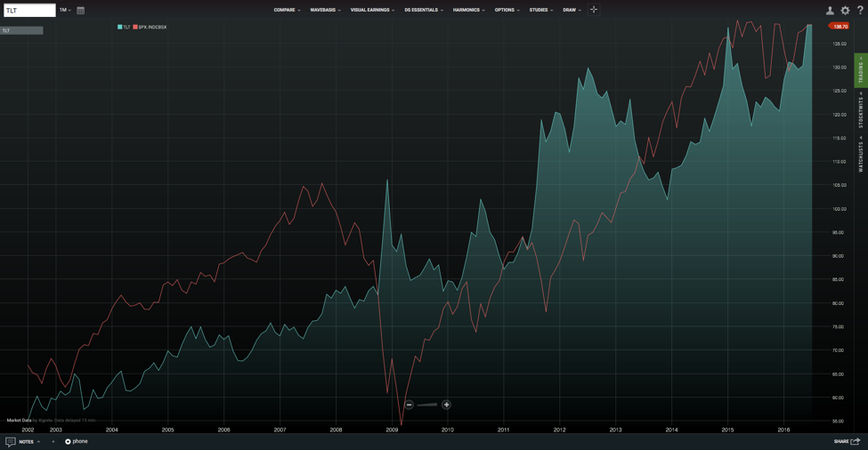Zoom in with the plus button

tap(446, 405)
